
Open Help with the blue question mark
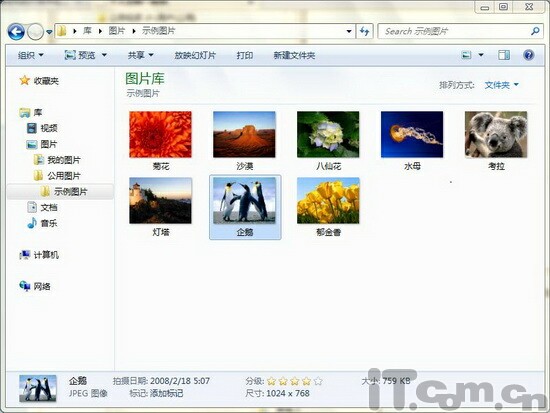coord(529,55)
